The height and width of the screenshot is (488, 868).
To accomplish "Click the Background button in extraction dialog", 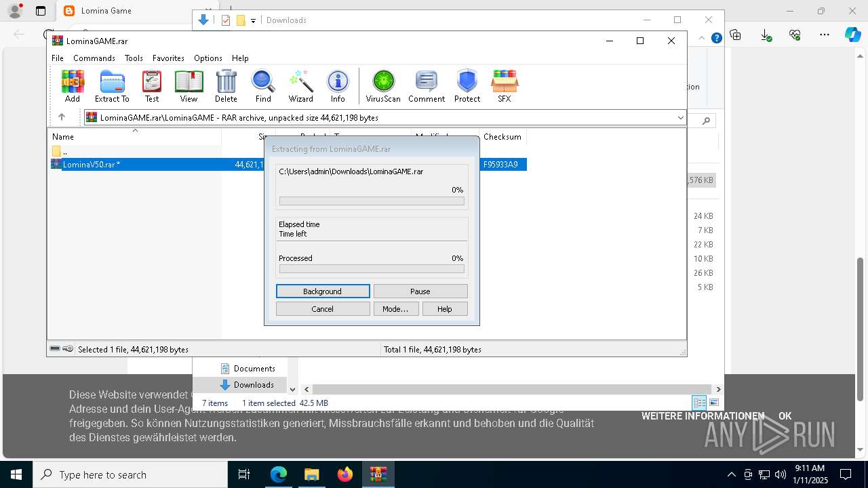I will (323, 291).
